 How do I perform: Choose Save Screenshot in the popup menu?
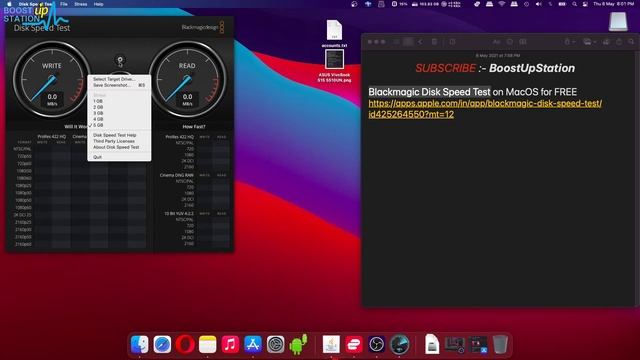119,85
